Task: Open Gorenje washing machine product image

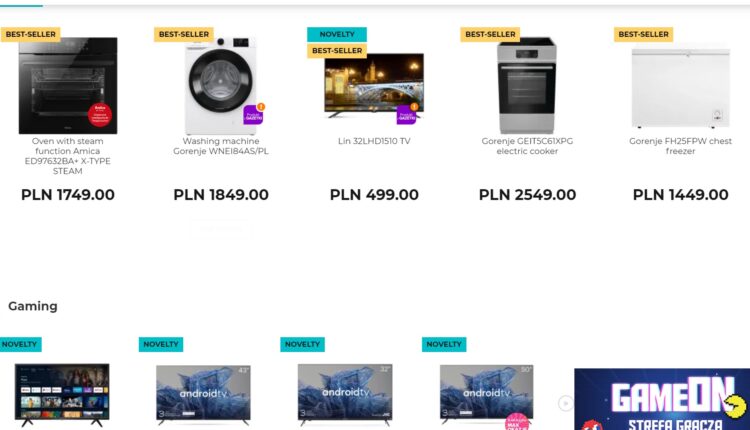Action: (x=221, y=86)
